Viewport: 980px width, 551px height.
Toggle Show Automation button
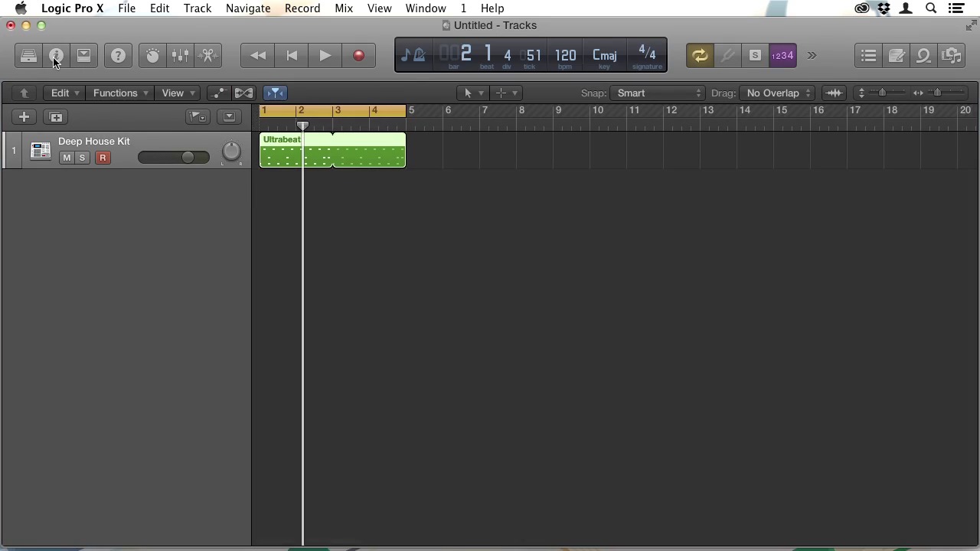[219, 93]
